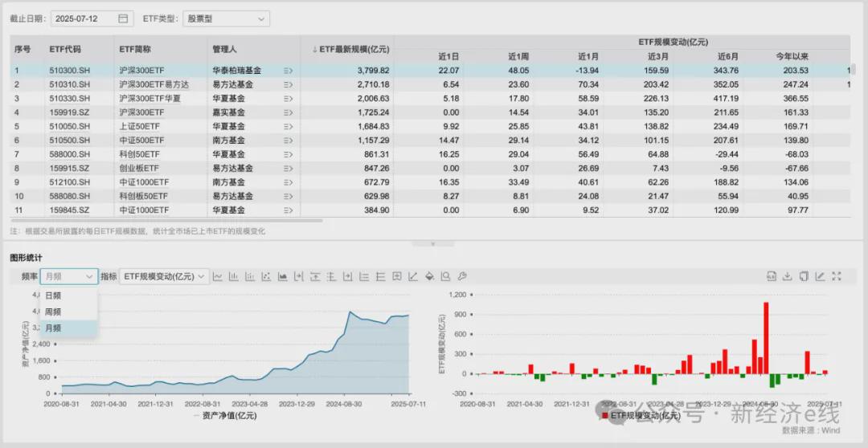The width and height of the screenshot is (868, 448).
Task: Select the 沪深300ETF易方达 table row
Action: tap(429, 84)
